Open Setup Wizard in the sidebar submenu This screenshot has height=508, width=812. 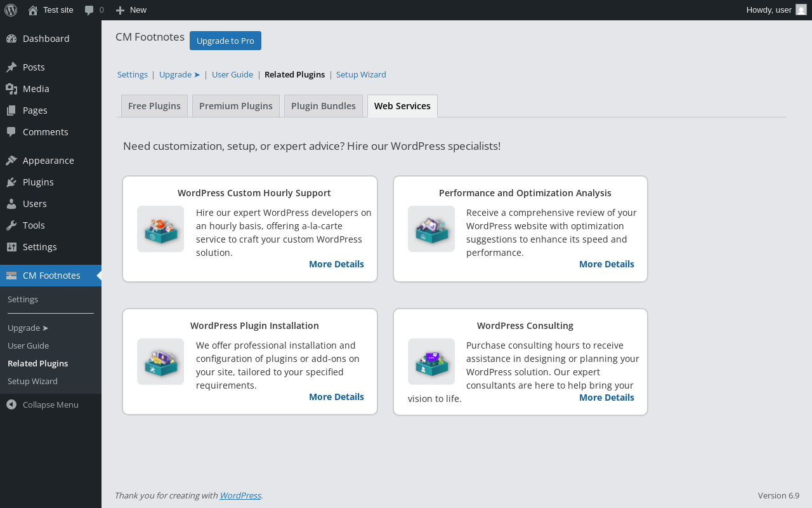coord(32,381)
